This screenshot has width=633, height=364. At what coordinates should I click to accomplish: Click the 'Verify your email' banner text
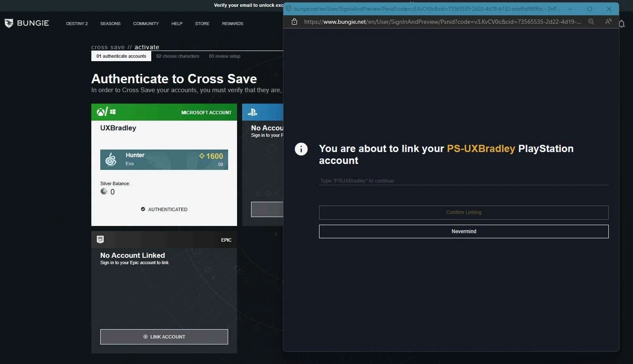pos(249,5)
